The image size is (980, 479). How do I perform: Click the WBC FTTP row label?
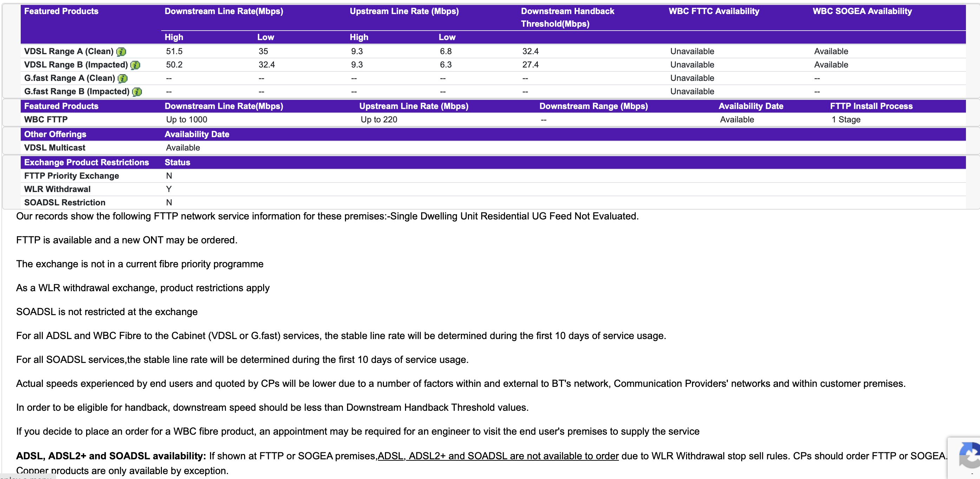pos(46,120)
